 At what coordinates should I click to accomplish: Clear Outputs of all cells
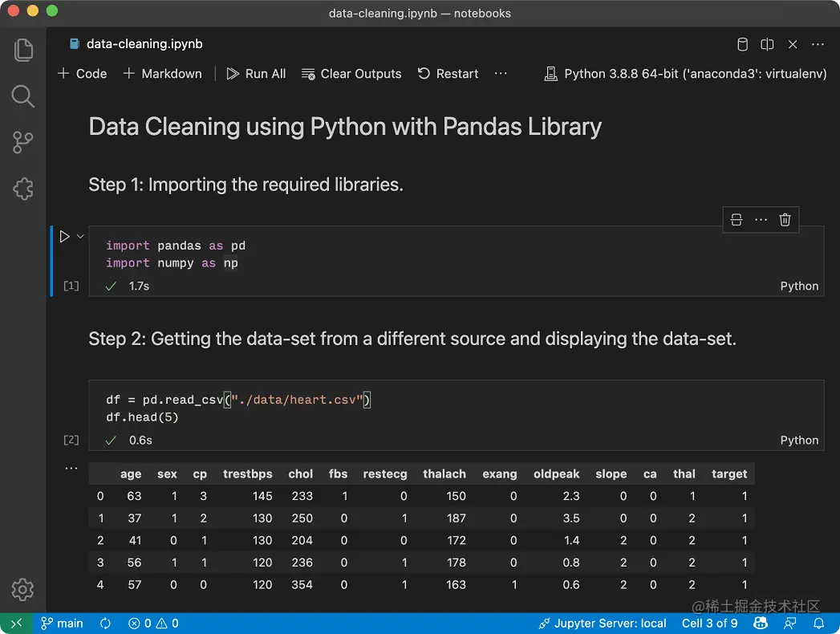(351, 73)
